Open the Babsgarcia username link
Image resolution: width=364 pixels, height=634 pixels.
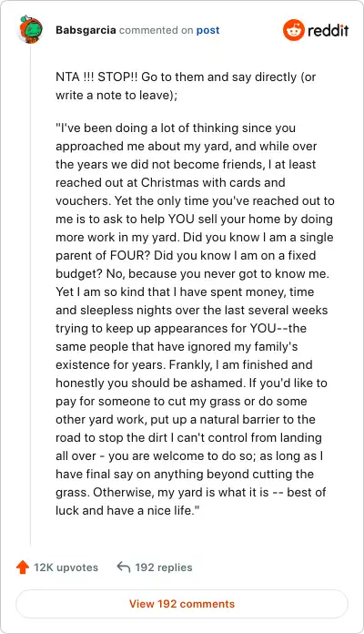click(86, 30)
